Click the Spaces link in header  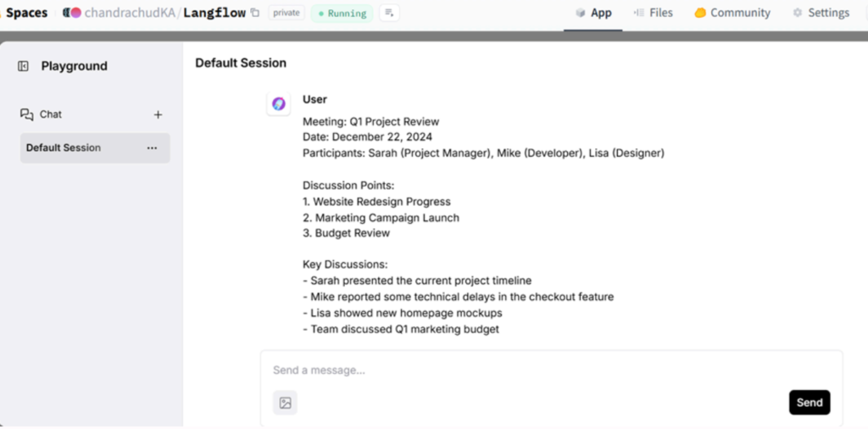point(26,13)
